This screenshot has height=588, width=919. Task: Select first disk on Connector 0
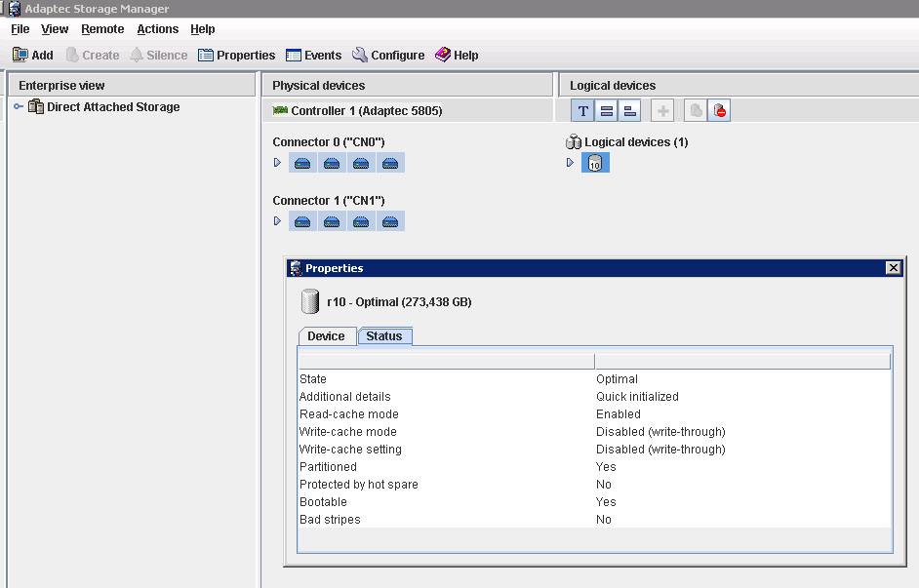302,164
